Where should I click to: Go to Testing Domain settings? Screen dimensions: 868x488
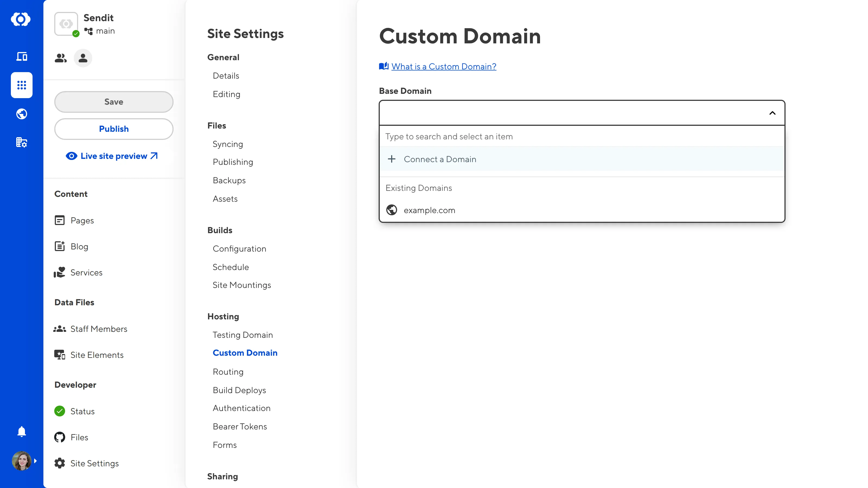coord(242,335)
